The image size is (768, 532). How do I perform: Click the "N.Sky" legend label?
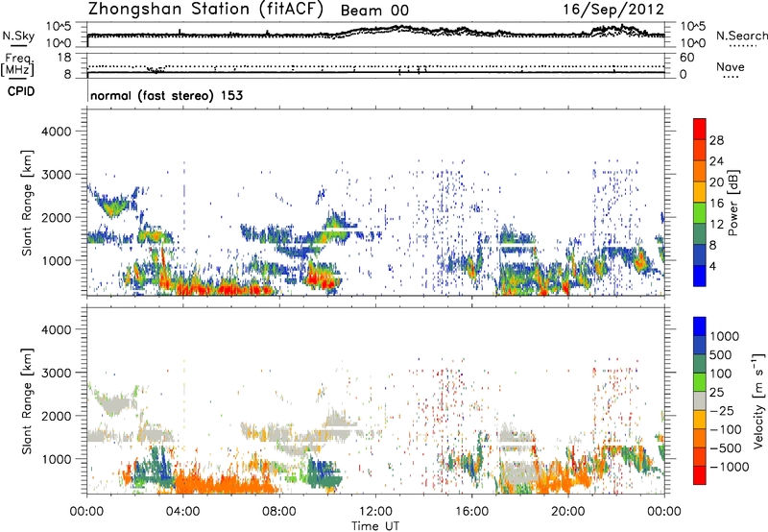[x=18, y=36]
